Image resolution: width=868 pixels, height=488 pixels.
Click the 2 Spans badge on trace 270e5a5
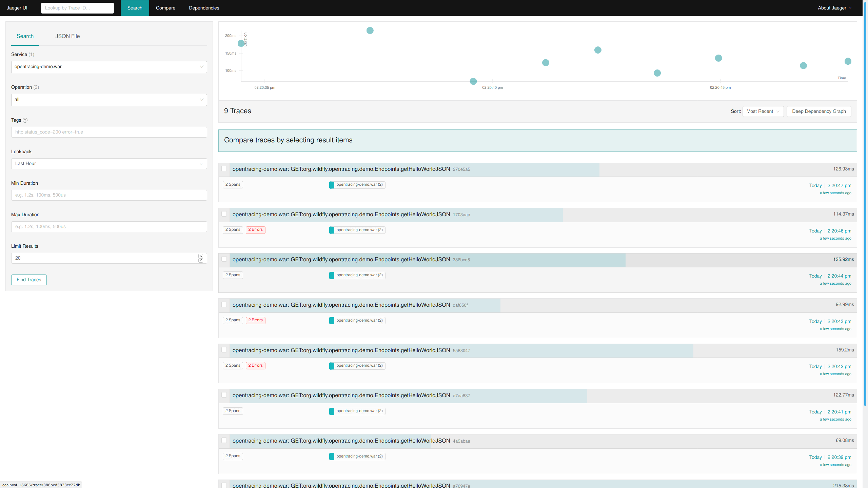[233, 185]
